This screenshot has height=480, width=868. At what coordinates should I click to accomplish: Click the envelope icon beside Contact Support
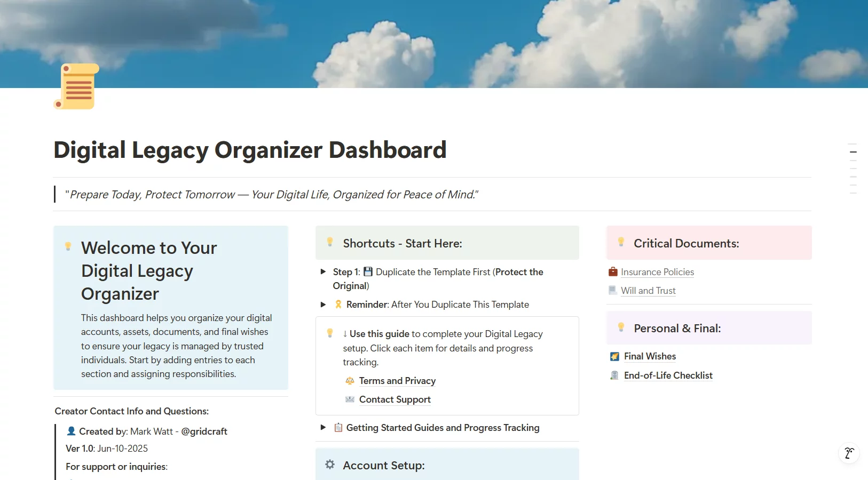[x=350, y=399]
